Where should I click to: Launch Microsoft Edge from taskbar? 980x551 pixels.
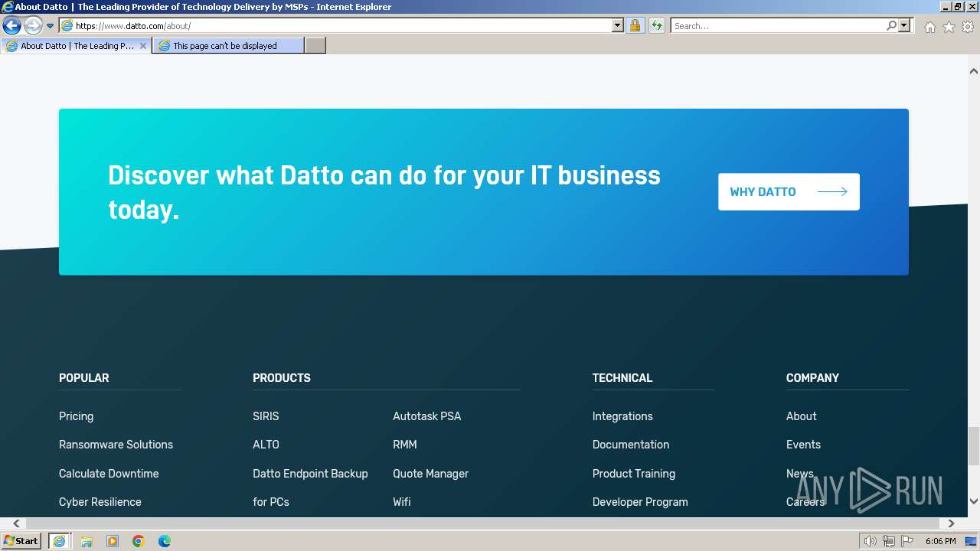tap(165, 541)
